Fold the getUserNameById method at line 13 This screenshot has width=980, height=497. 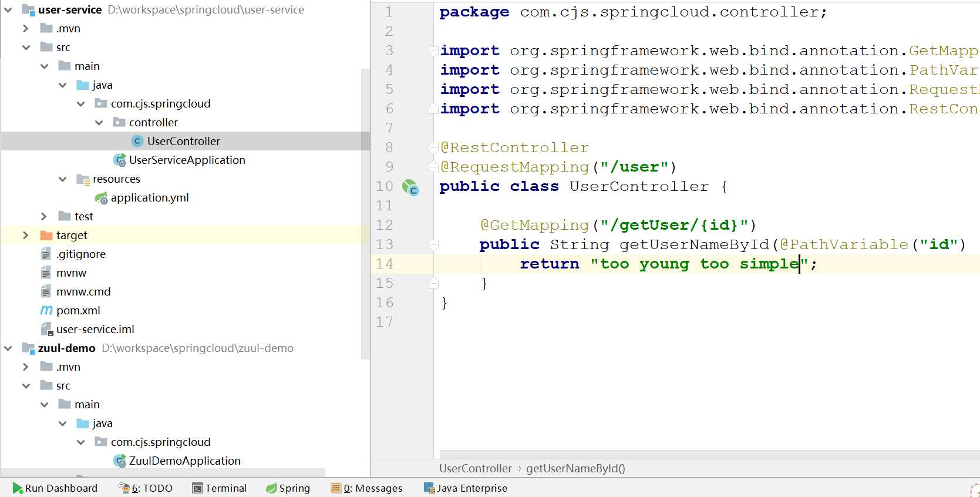coord(433,244)
